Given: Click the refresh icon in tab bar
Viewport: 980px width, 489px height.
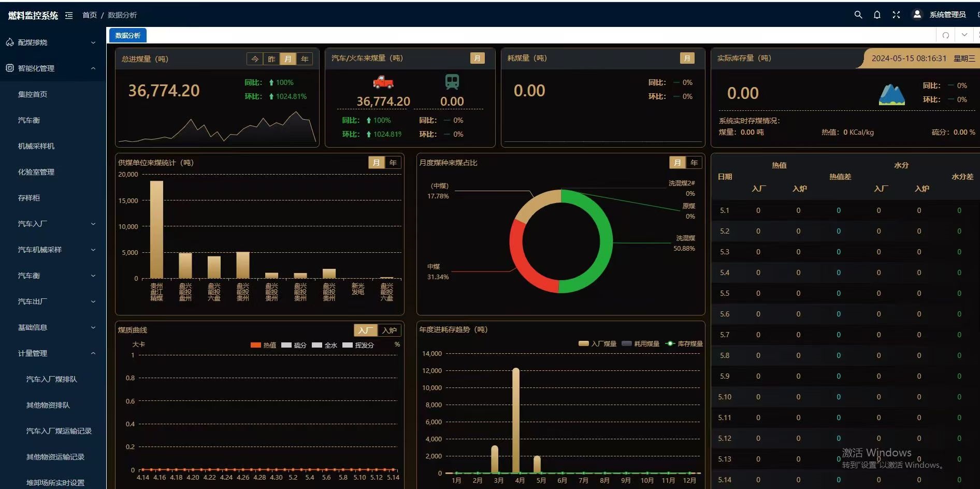Looking at the screenshot, I should click(x=946, y=35).
